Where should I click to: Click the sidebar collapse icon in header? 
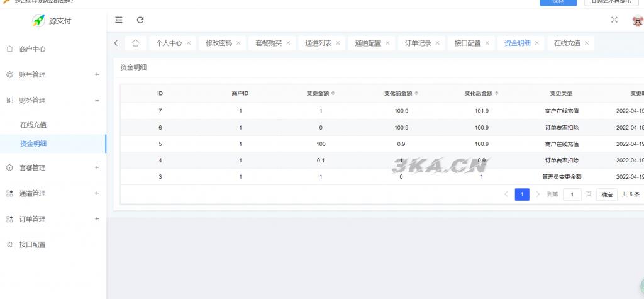[x=119, y=20]
